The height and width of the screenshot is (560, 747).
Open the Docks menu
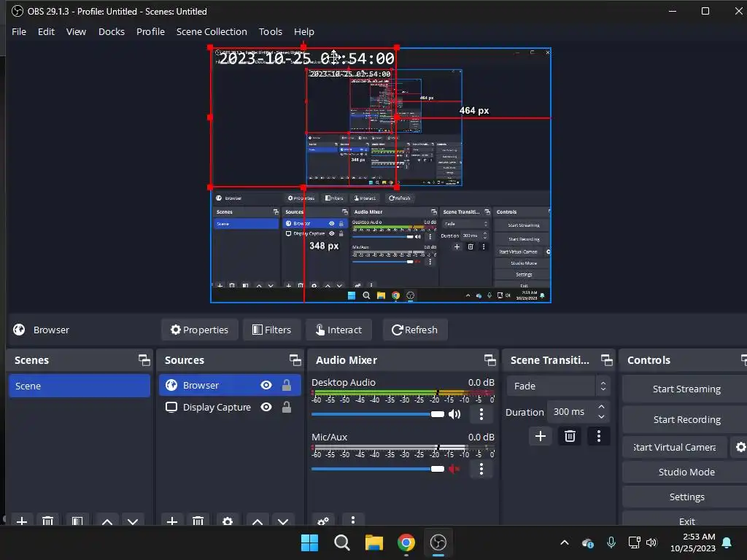(112, 31)
